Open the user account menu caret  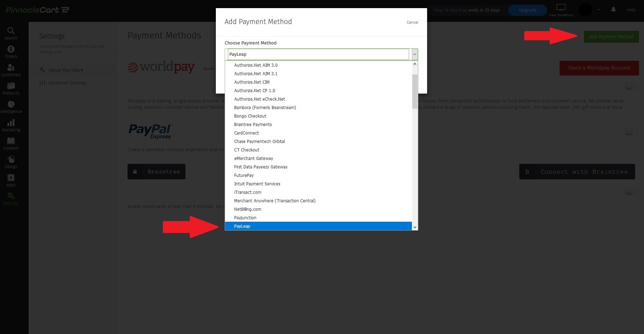click(x=599, y=10)
